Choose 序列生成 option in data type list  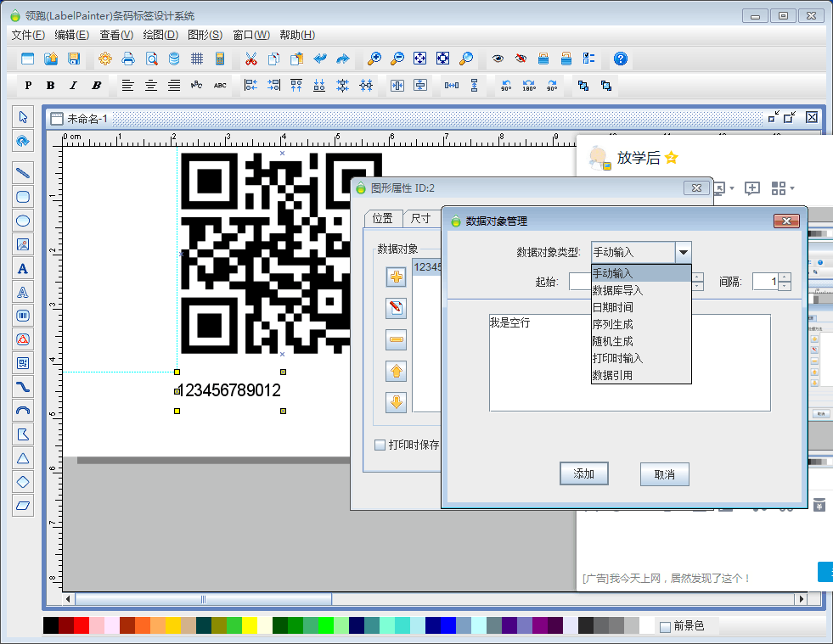click(x=641, y=324)
